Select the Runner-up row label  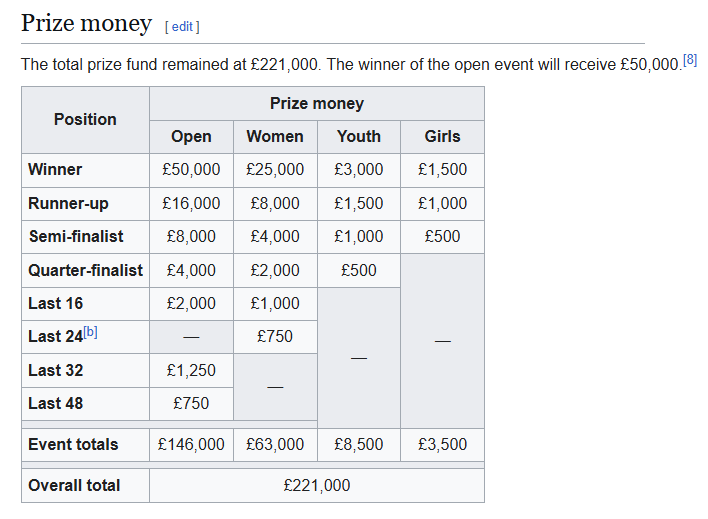[x=68, y=203]
